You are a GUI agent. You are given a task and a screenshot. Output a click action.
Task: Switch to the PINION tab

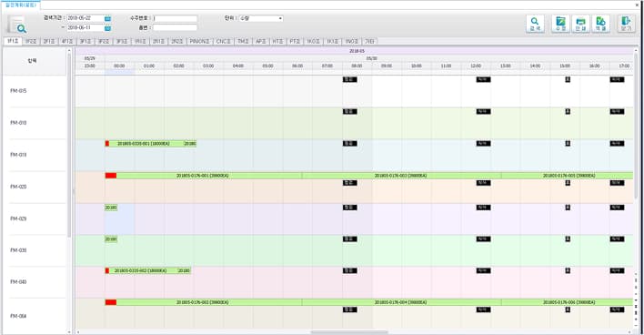199,42
